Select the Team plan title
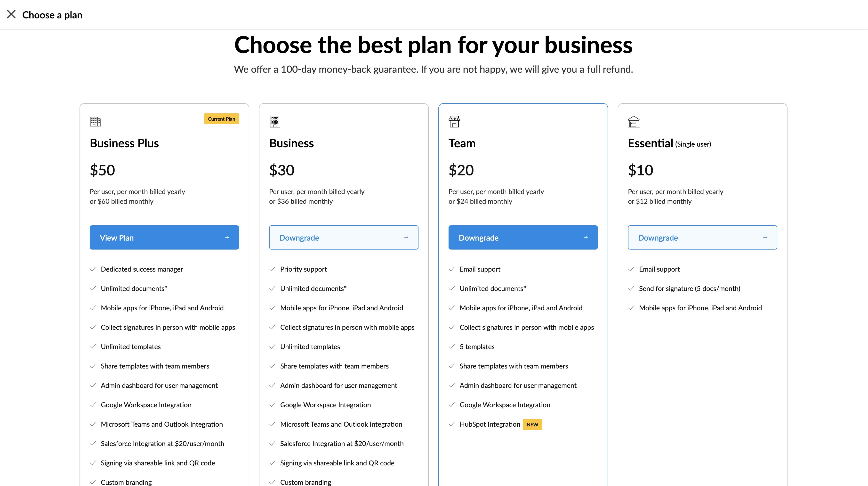The width and height of the screenshot is (868, 486). 462,143
